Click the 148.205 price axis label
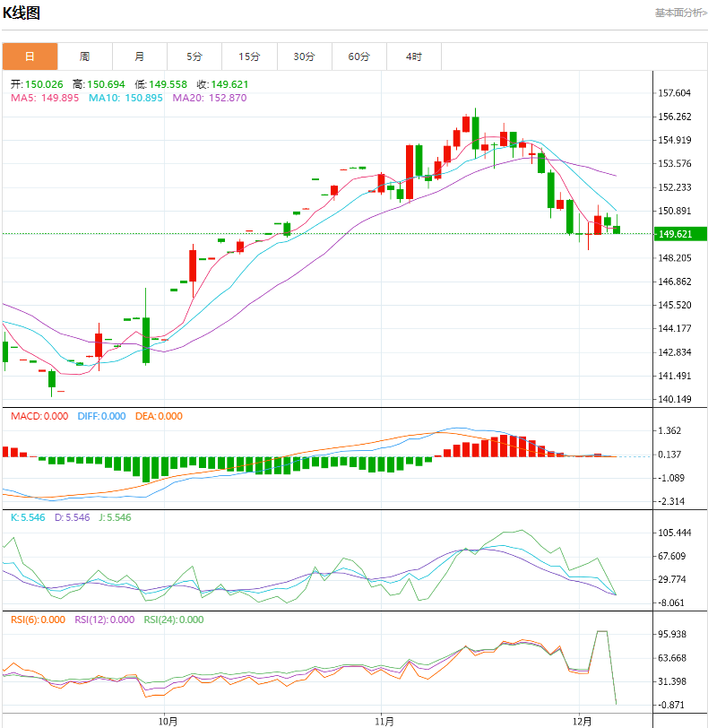 point(675,258)
